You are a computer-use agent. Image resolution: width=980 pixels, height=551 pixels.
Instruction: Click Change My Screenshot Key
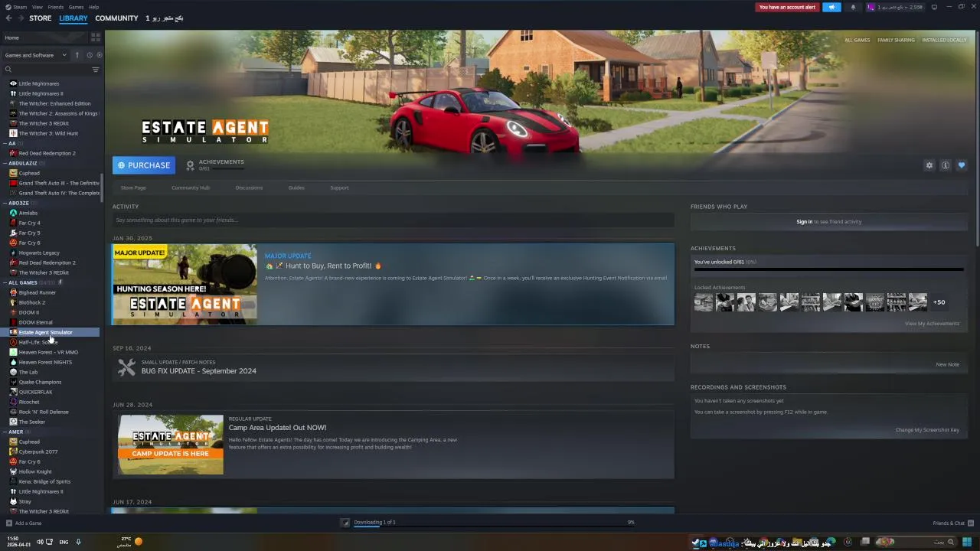[927, 430]
